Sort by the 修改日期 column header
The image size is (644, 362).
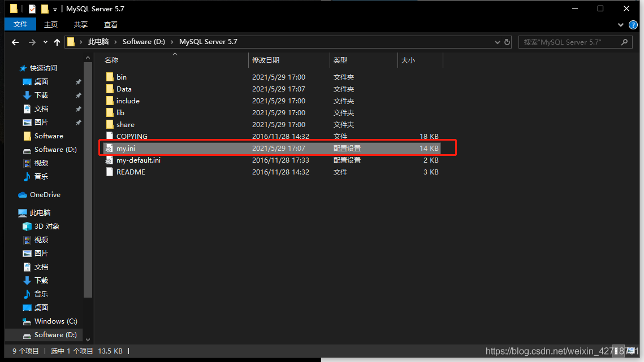tap(266, 60)
